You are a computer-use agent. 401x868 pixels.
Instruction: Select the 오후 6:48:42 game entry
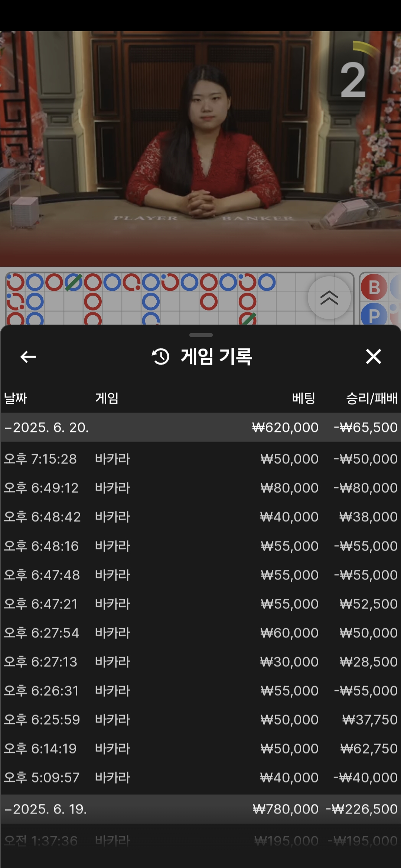(x=200, y=517)
